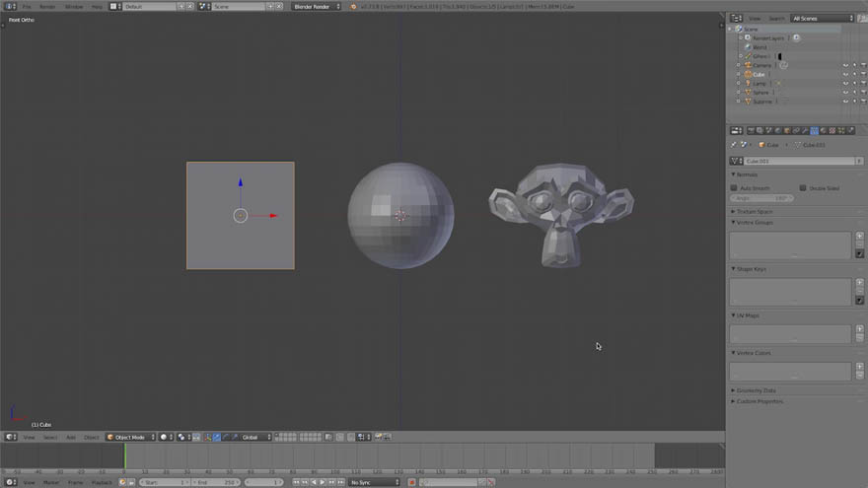Open the Window menu
The image size is (868, 488).
(x=74, y=7)
